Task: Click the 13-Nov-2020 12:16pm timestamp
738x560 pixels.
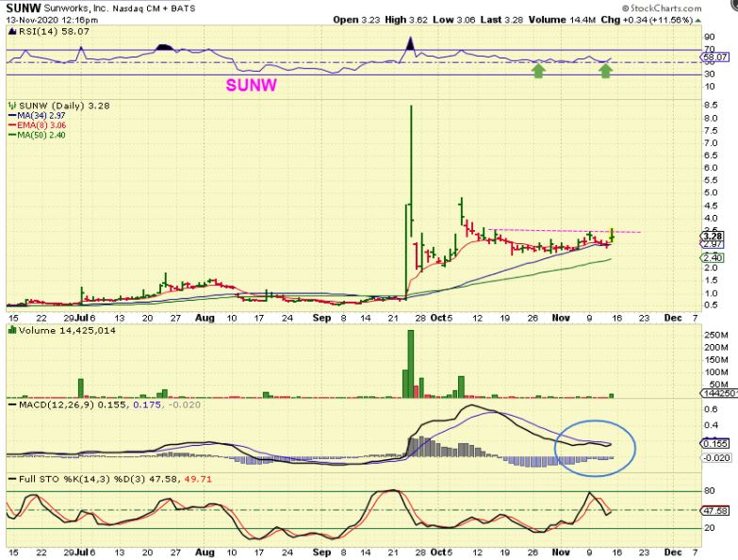Action: coord(52,20)
